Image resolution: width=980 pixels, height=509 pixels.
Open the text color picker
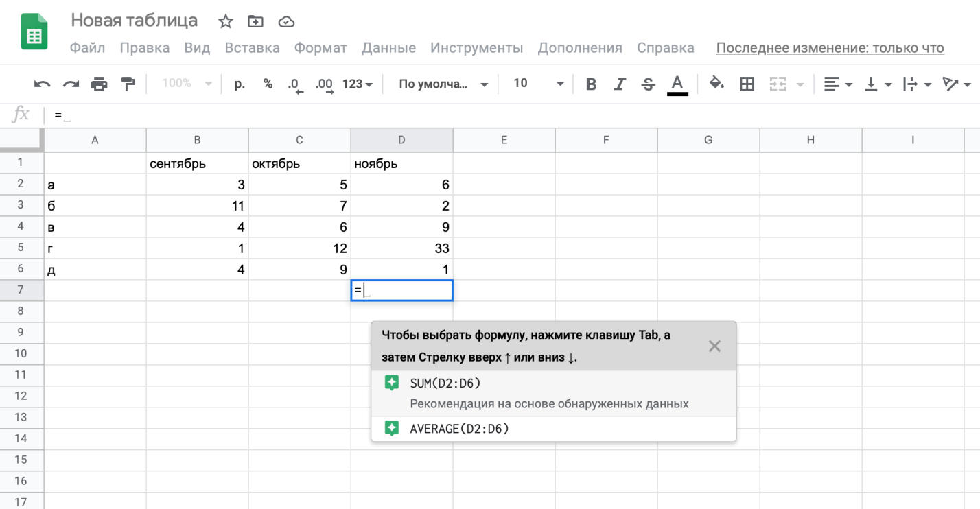click(677, 84)
